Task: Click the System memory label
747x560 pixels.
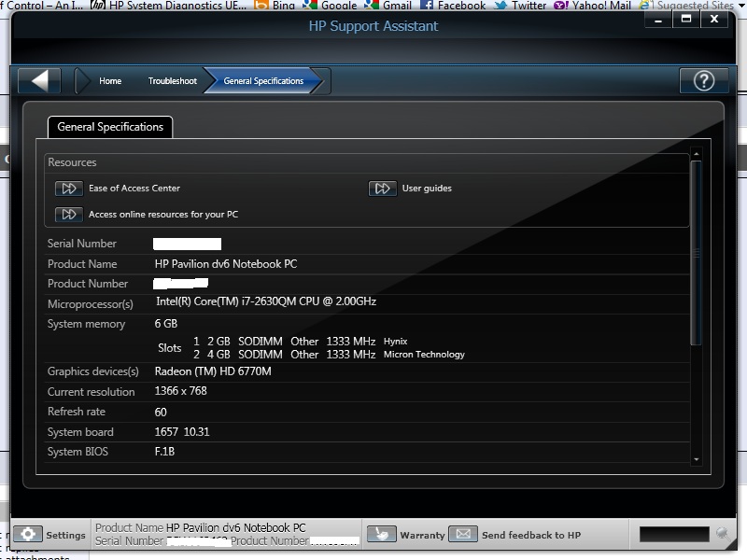Action: click(x=86, y=324)
